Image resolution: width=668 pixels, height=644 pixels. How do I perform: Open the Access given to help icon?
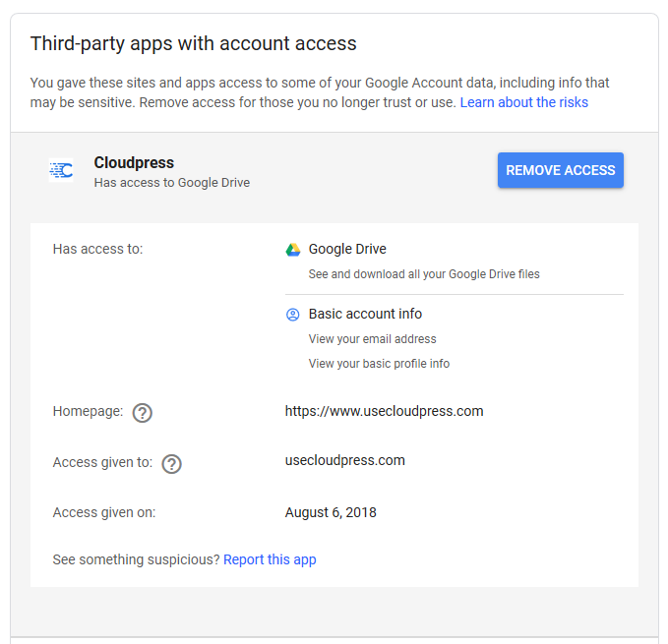(x=172, y=463)
